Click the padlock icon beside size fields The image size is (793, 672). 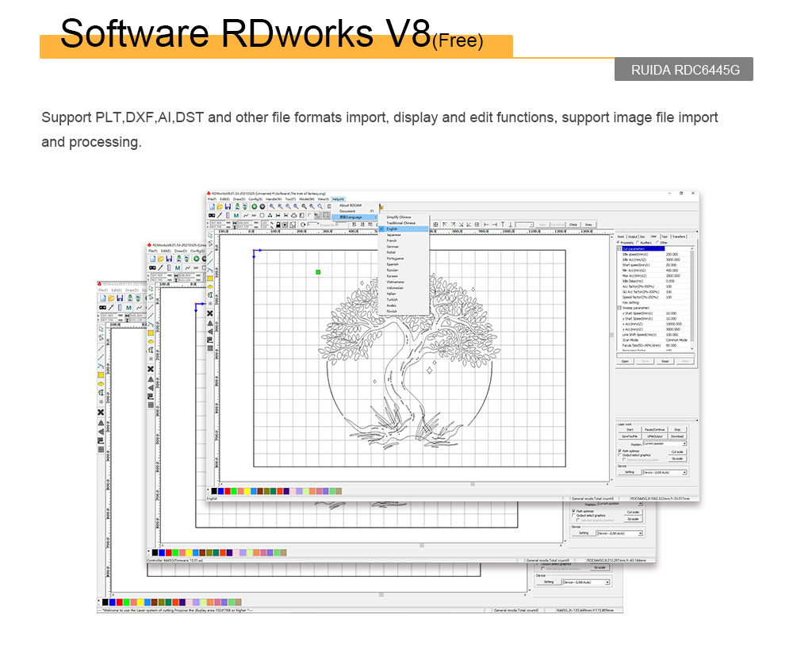278,225
